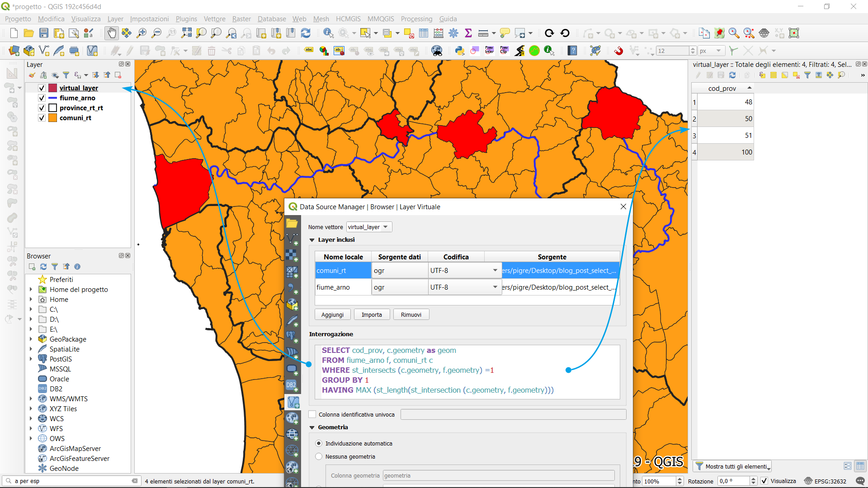
Task: Select the Nessuna geometria radio option
Action: pos(319,456)
